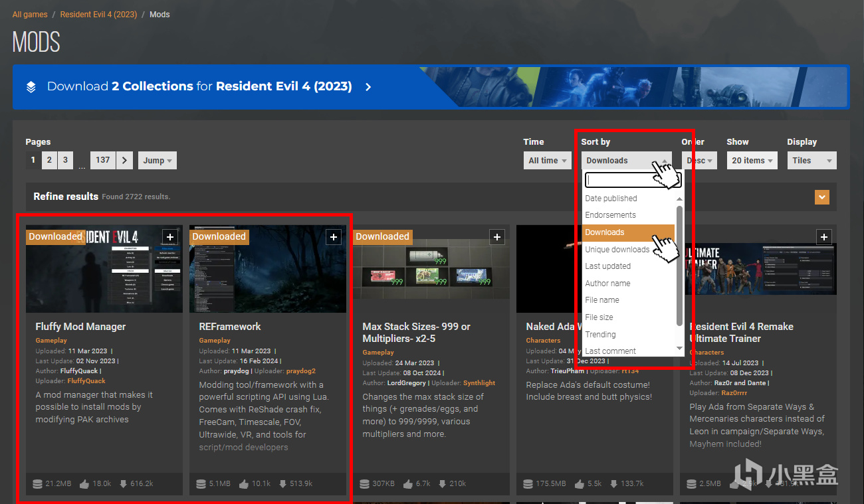The width and height of the screenshot is (864, 504).
Task: Click the download arrow icon beside 210k
Action: (x=441, y=483)
